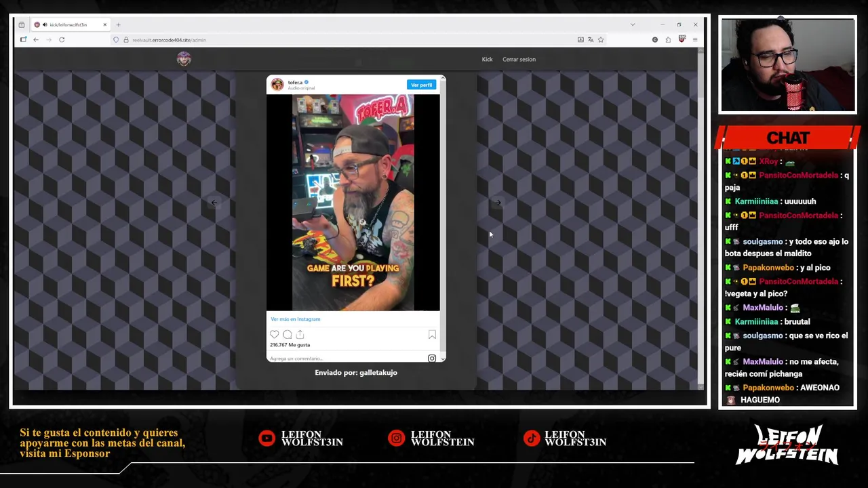Screen dimensions: 868x488
Task: Play the tofer.a reel video
Action: click(353, 202)
